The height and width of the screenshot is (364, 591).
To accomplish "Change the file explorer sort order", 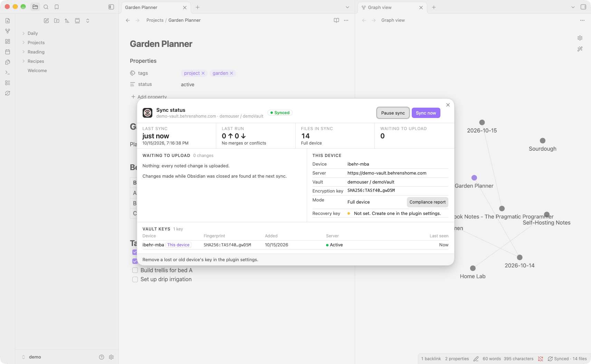I will pyautogui.click(x=67, y=21).
